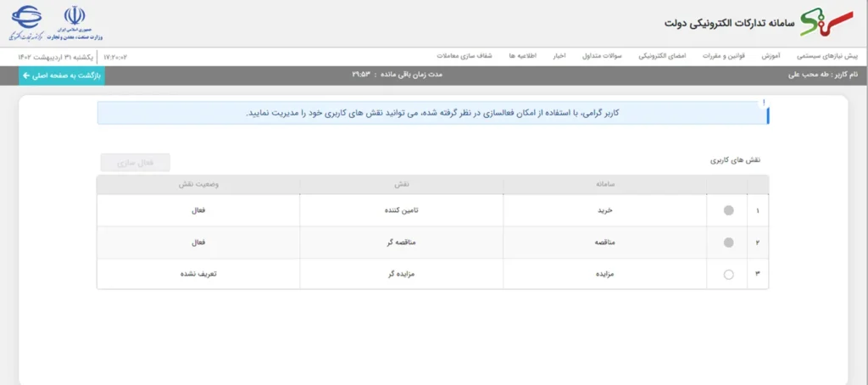Open the اخبار menu item
Screen dimensions: 868x385
tap(559, 57)
